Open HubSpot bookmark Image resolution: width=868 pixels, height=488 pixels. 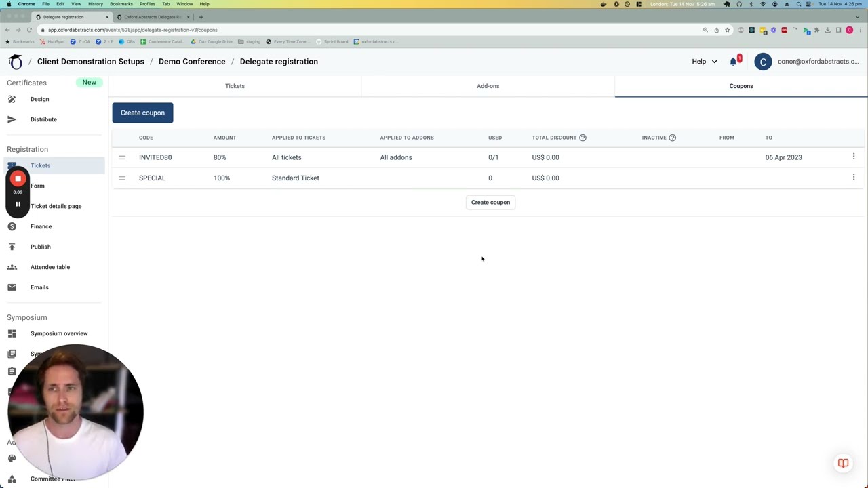52,42
